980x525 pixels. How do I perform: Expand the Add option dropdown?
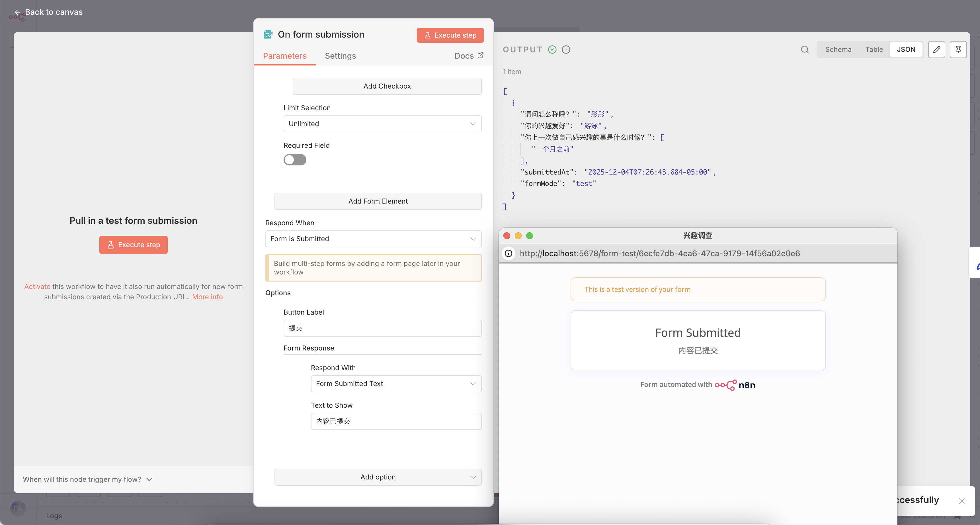[378, 477]
